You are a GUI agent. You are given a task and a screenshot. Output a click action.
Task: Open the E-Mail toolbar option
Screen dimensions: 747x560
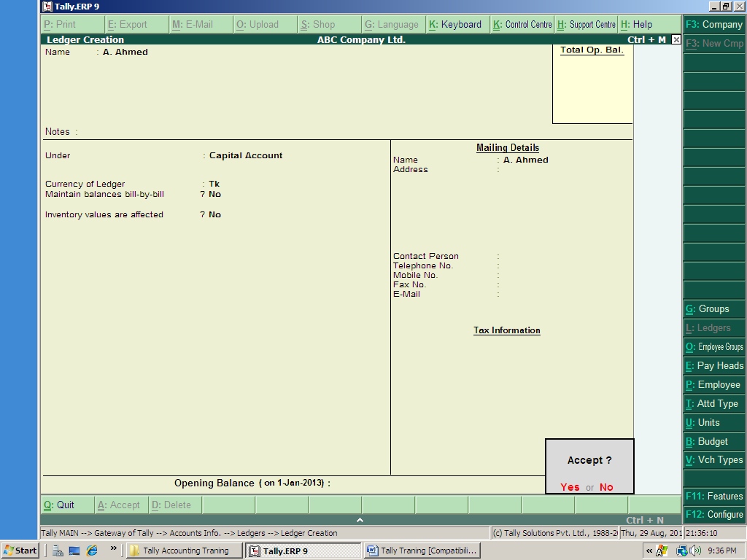pos(193,24)
